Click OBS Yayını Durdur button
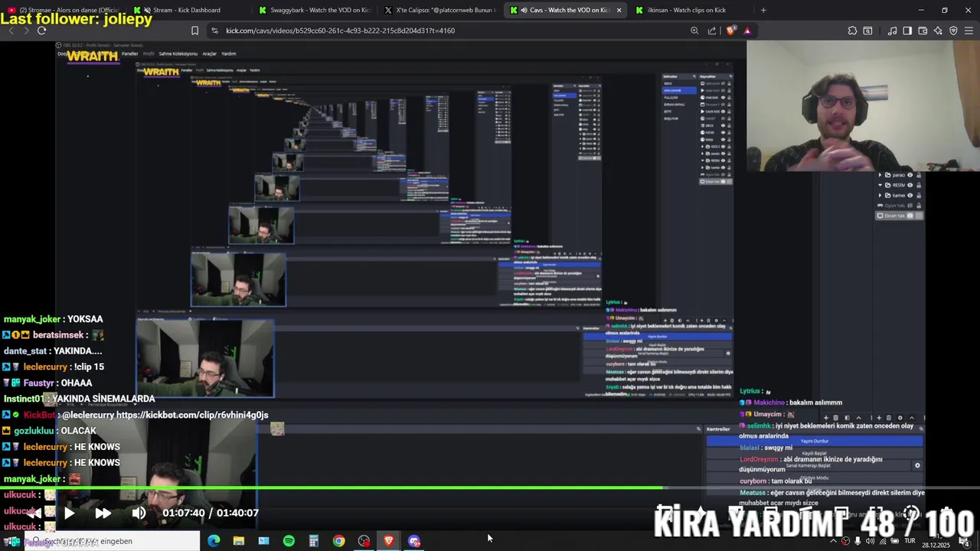This screenshot has height=551, width=980. tap(815, 441)
